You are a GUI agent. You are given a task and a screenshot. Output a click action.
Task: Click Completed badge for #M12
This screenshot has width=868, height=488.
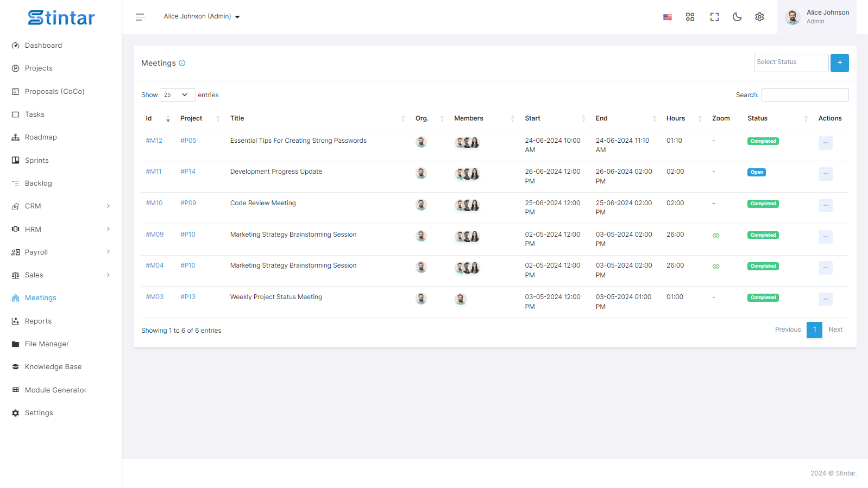point(763,141)
